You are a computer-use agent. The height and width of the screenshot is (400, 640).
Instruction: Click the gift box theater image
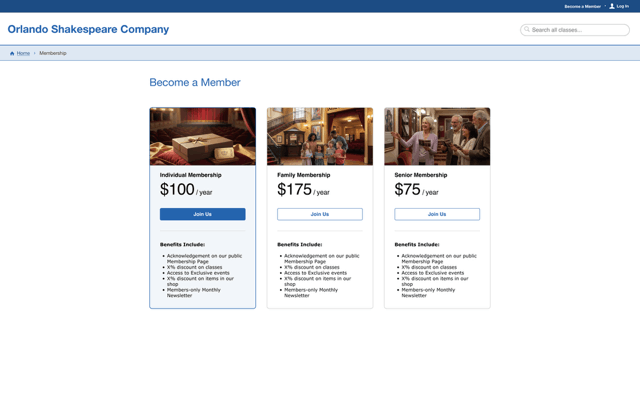[203, 136]
